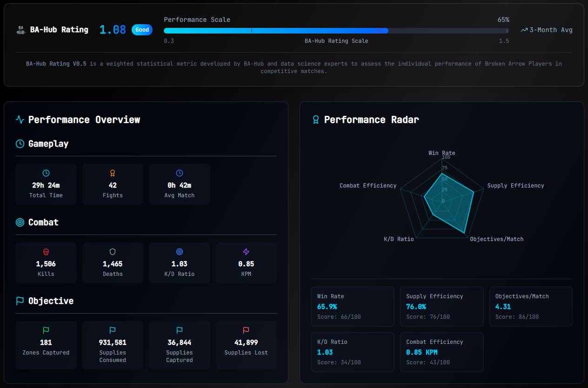588x388 pixels.
Task: Select the "0.85 KPM" Combat Efficiency value
Action: tap(422, 352)
